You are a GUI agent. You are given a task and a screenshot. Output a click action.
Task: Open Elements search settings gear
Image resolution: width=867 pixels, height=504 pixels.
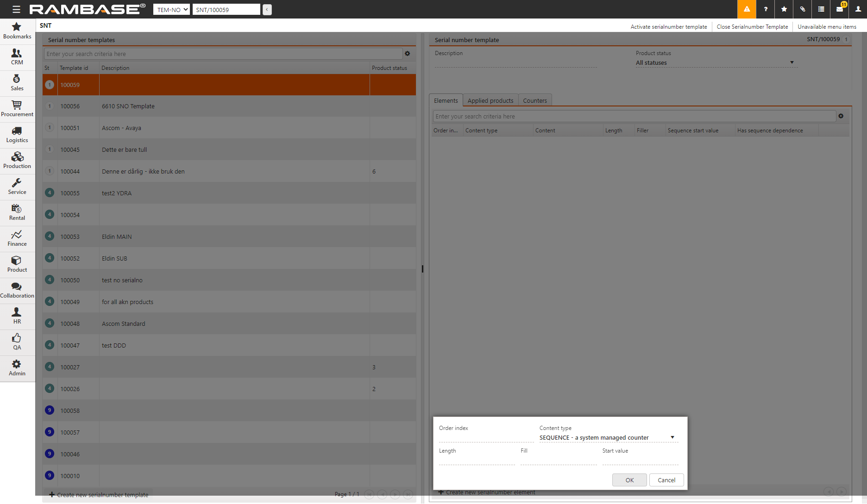point(841,116)
